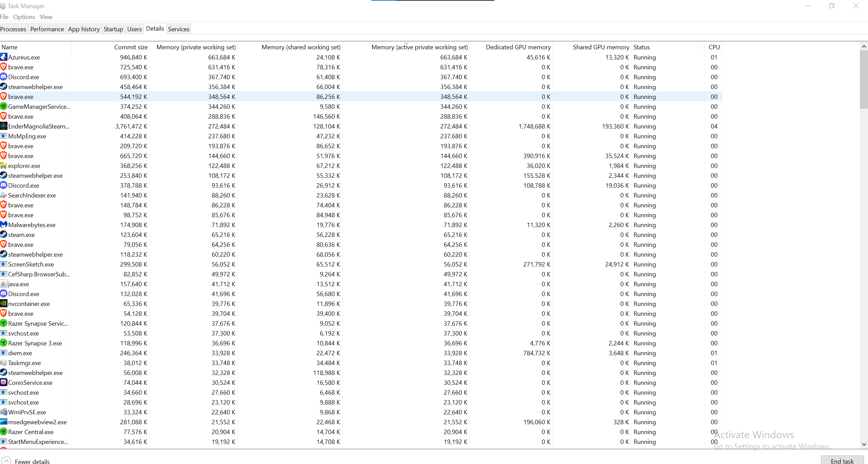
Task: Click the WmiPrvSE.exe icon
Action: pos(4,412)
